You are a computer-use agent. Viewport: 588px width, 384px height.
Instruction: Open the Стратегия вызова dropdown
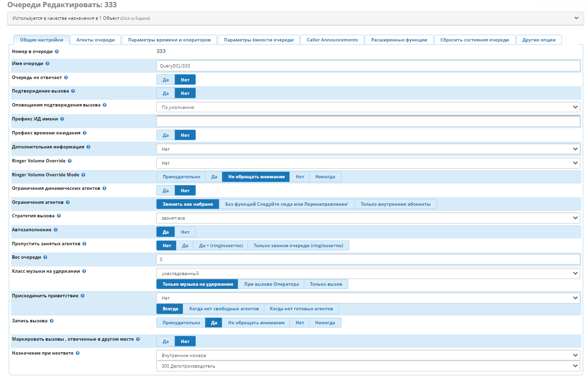368,218
